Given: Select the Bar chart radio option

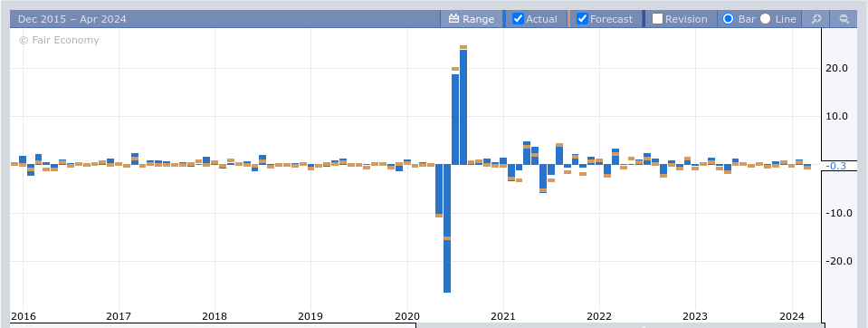Looking at the screenshot, I should pos(729,19).
